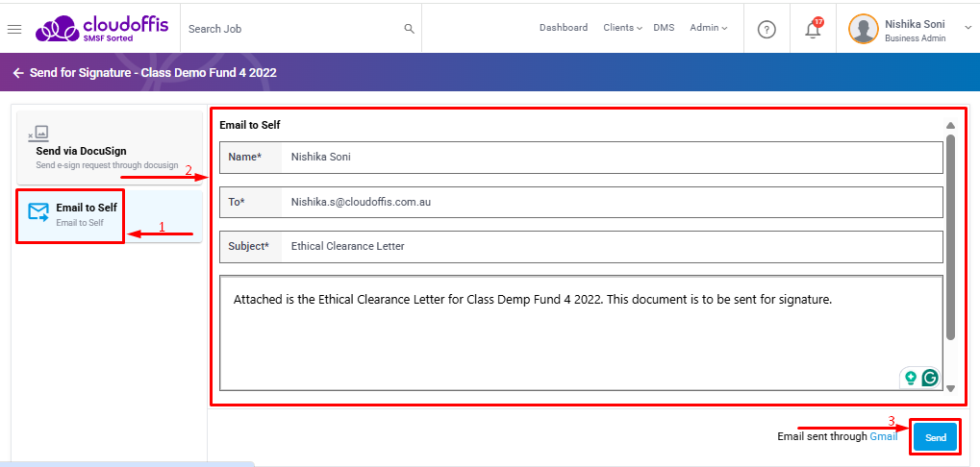Click the search magnifier icon

tap(409, 29)
